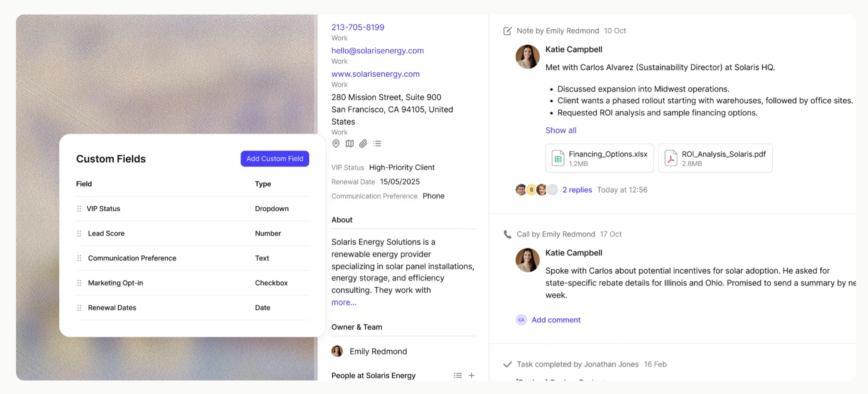Image resolution: width=868 pixels, height=394 pixels.
Task: Click the list icon beside the paperclip
Action: 377,143
